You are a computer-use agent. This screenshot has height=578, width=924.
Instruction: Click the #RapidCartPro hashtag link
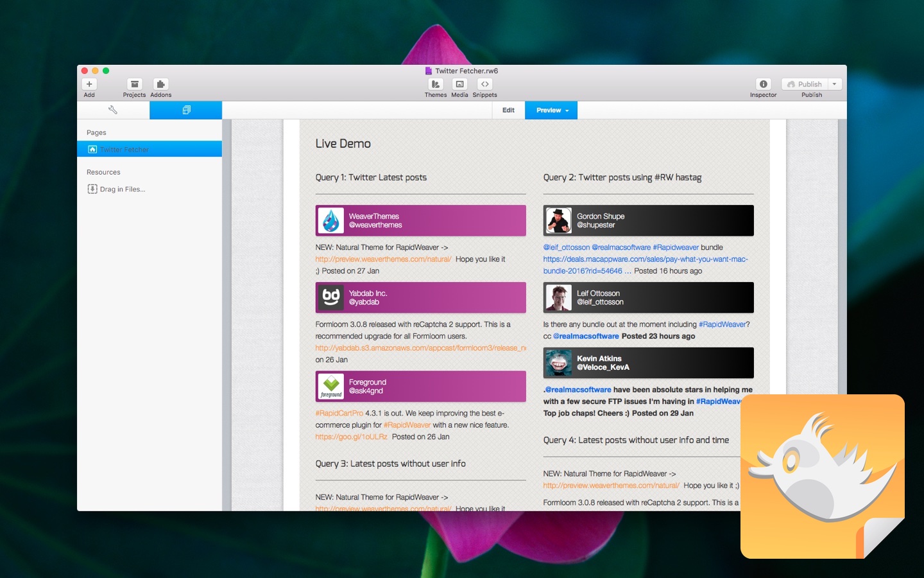coord(339,413)
